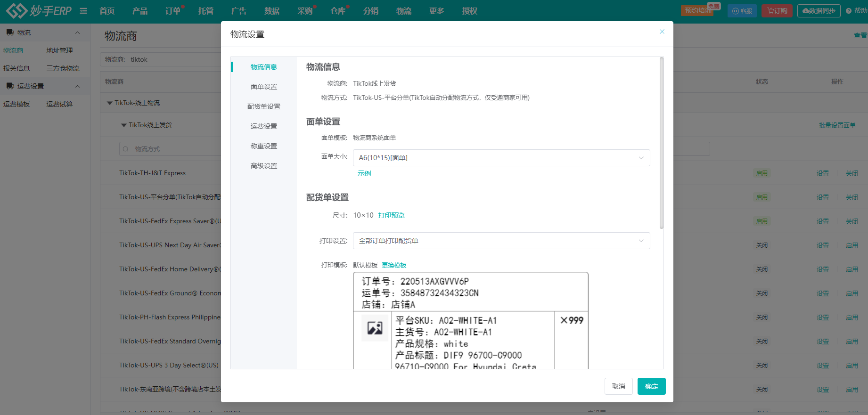Click 批量设置面单 link
868x415 pixels.
point(837,125)
